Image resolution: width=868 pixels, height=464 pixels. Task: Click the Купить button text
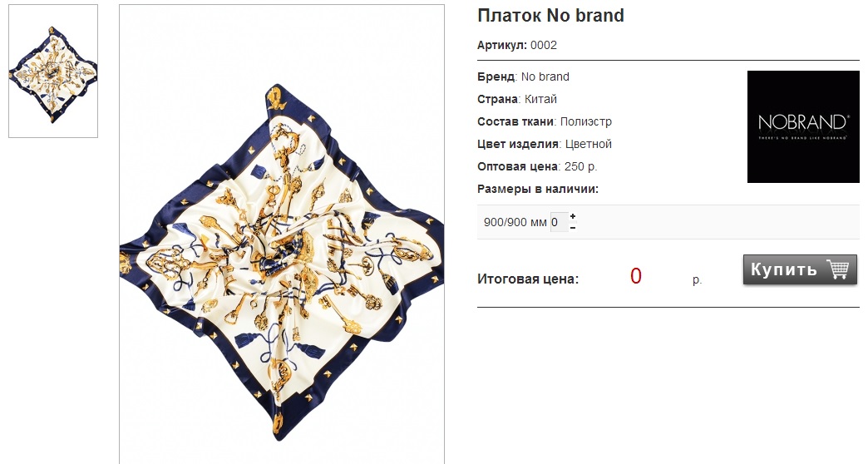click(783, 269)
